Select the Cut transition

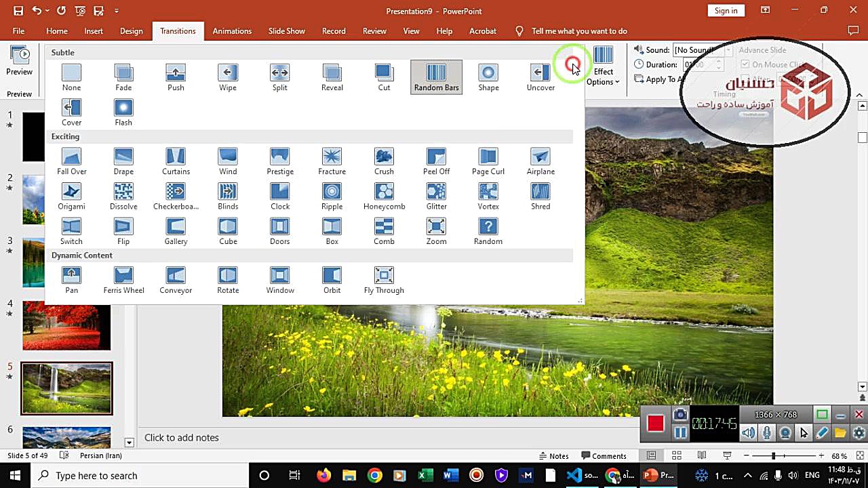[x=384, y=77]
